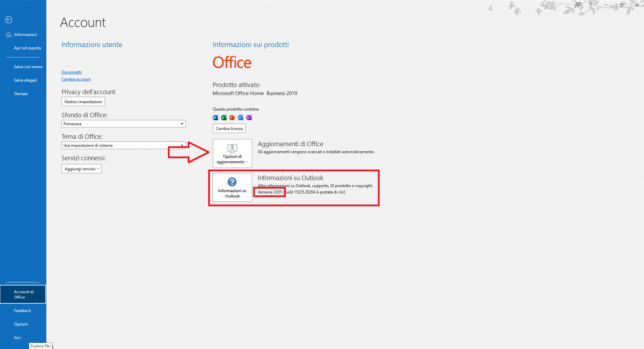Screen dimensions: 644x349
Task: Open Feedback in the sidebar
Action: tap(23, 311)
